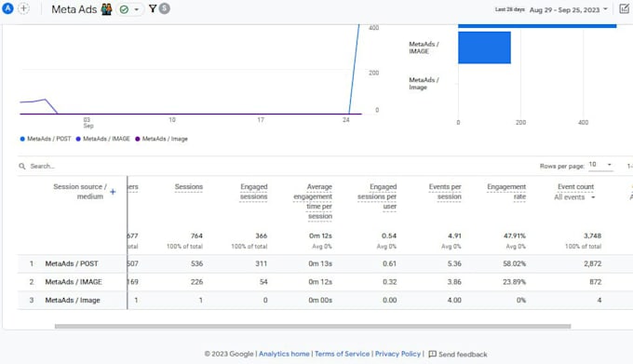Toggle MetaAds / Image purple legend dot
Viewport: 633px width, 364px height.
point(138,139)
